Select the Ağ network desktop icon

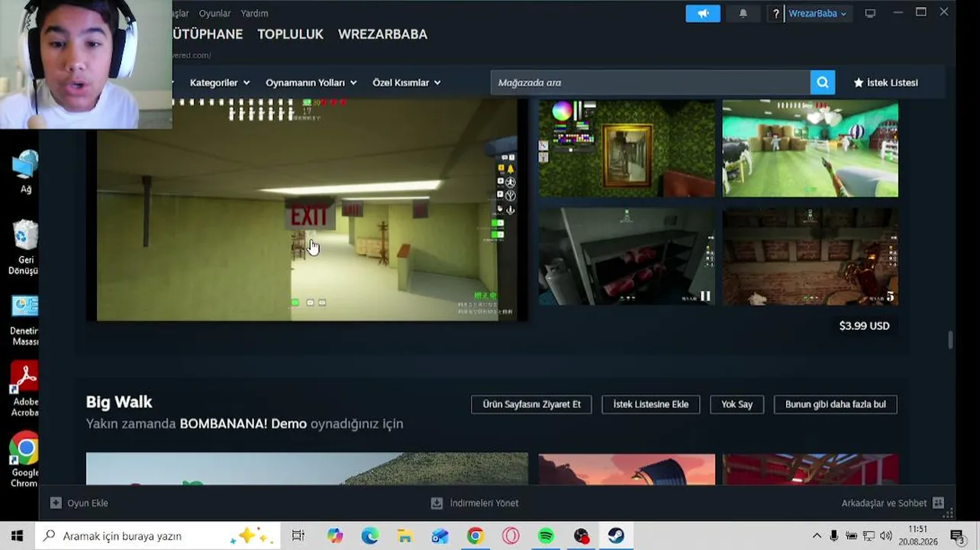click(x=25, y=173)
